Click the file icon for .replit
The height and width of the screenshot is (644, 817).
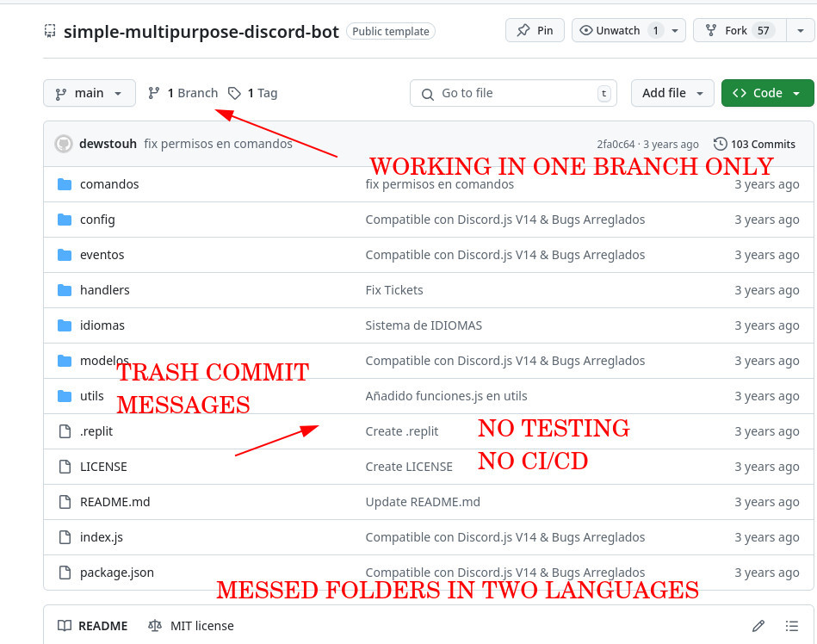coord(65,431)
